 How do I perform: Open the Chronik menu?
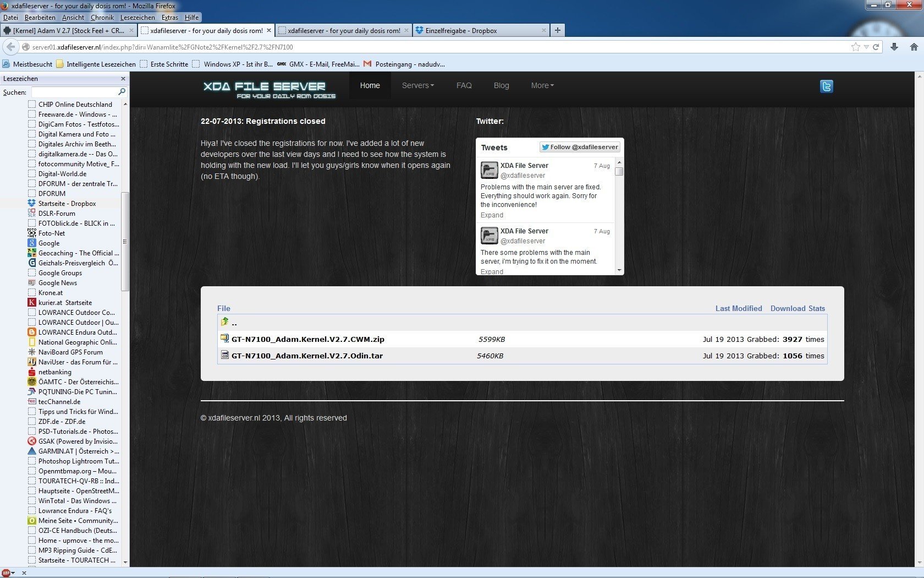click(102, 18)
